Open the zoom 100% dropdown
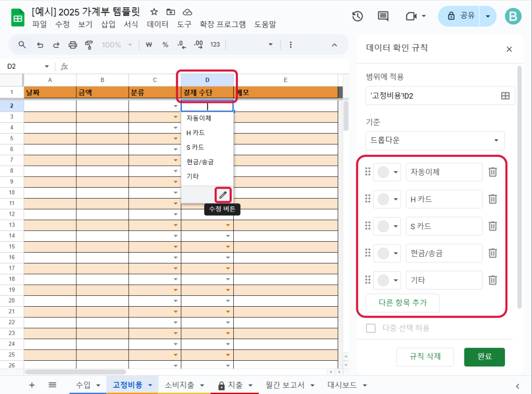Image resolution: width=532 pixels, height=394 pixels. coord(117,45)
